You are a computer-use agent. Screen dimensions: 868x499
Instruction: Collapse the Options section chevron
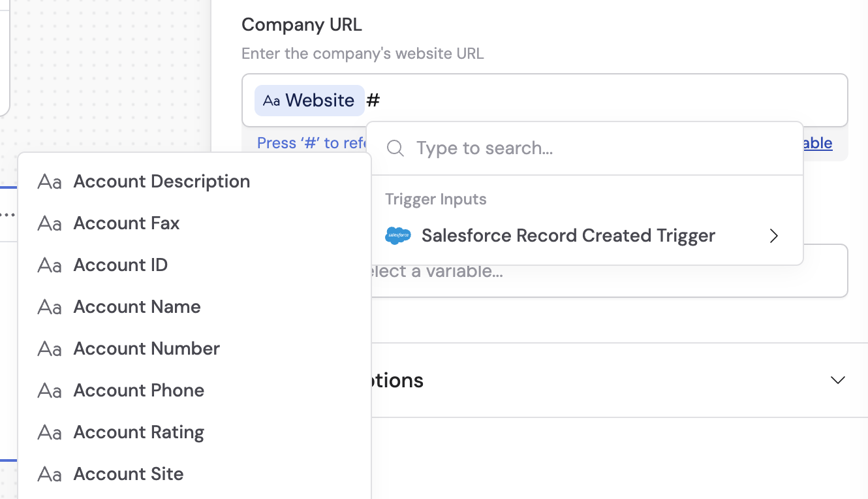pyautogui.click(x=837, y=379)
